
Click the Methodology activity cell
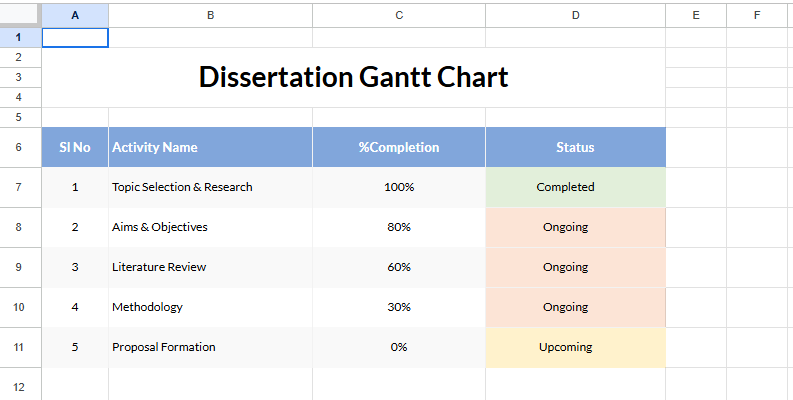(x=210, y=307)
